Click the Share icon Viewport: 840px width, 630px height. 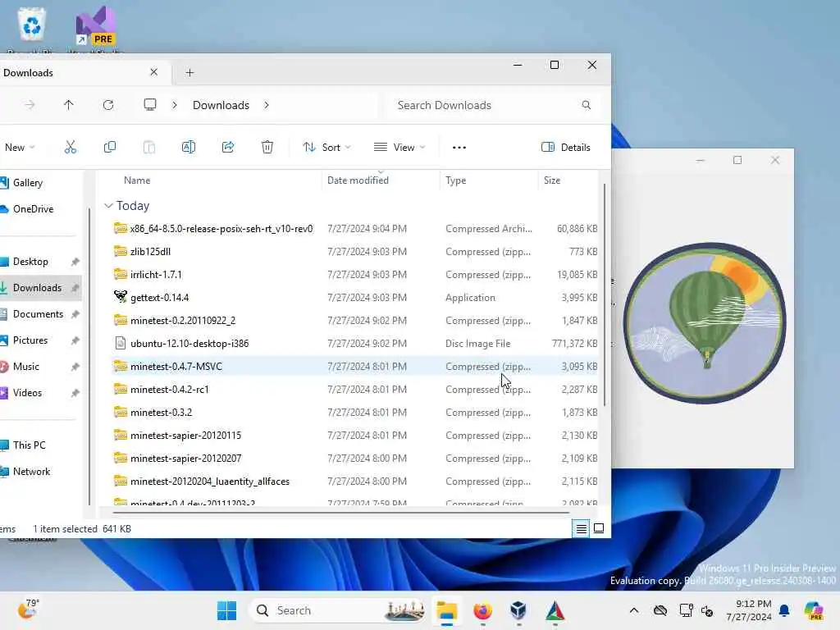pos(228,147)
